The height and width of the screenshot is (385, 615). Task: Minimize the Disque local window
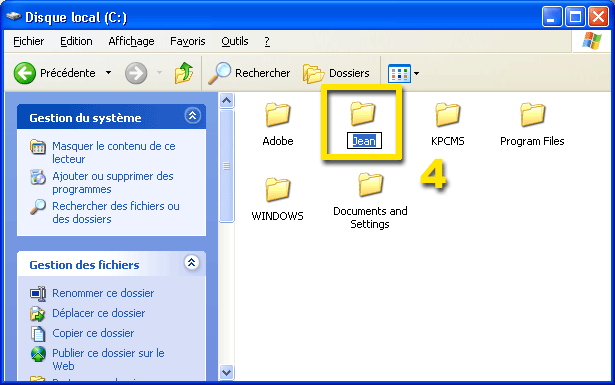click(551, 17)
